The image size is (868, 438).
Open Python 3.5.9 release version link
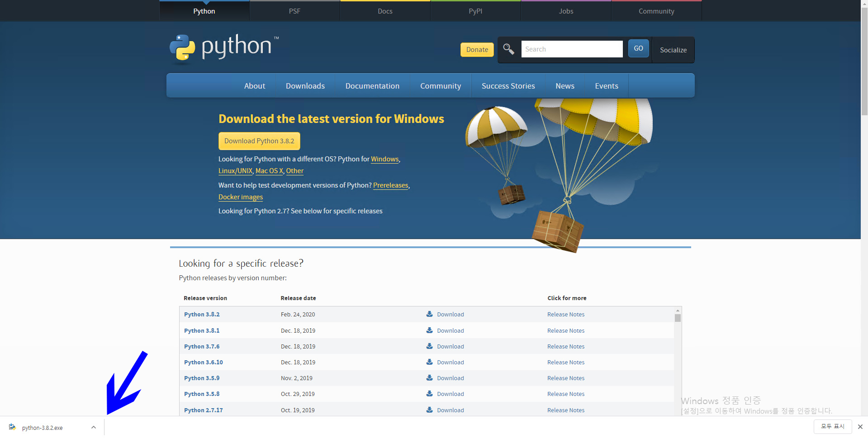[x=202, y=378]
